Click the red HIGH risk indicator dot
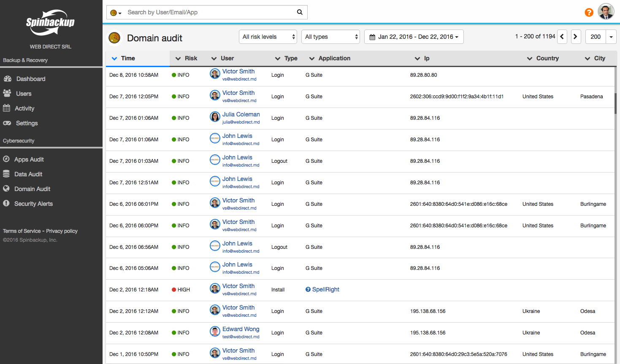620x364 pixels. point(174,290)
